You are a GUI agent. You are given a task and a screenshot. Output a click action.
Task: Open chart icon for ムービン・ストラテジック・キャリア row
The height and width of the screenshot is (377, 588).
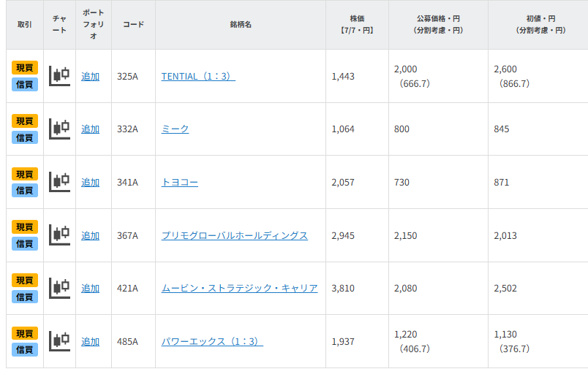click(60, 289)
